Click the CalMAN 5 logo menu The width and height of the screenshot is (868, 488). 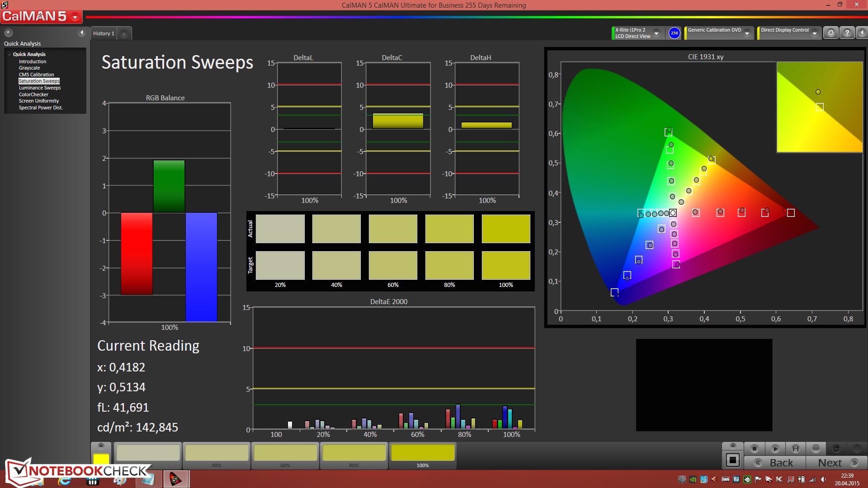(x=41, y=17)
